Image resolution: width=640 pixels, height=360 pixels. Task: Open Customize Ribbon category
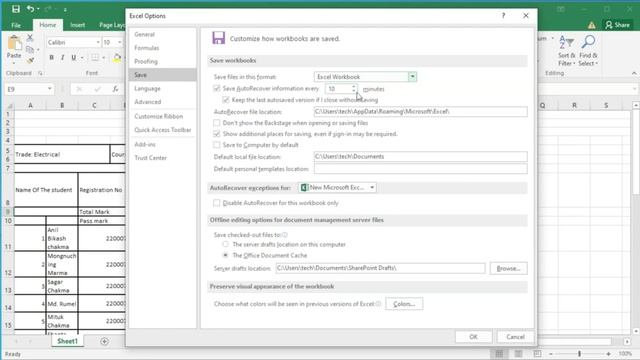tap(158, 116)
